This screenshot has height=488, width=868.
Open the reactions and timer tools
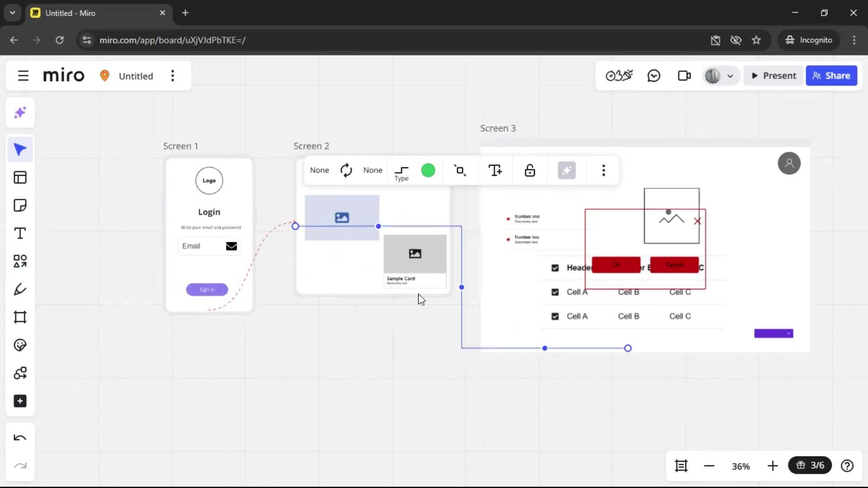619,76
